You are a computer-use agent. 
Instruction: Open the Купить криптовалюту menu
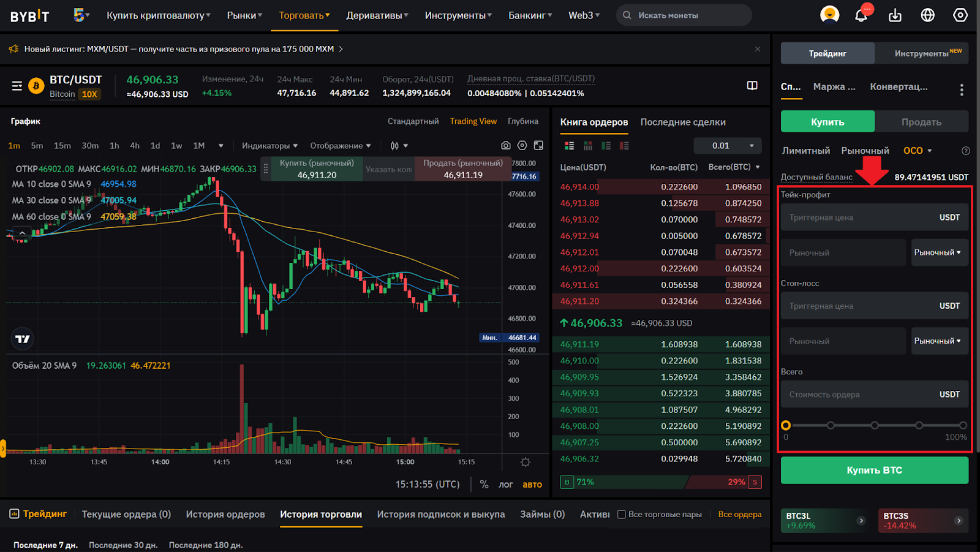[x=158, y=15]
